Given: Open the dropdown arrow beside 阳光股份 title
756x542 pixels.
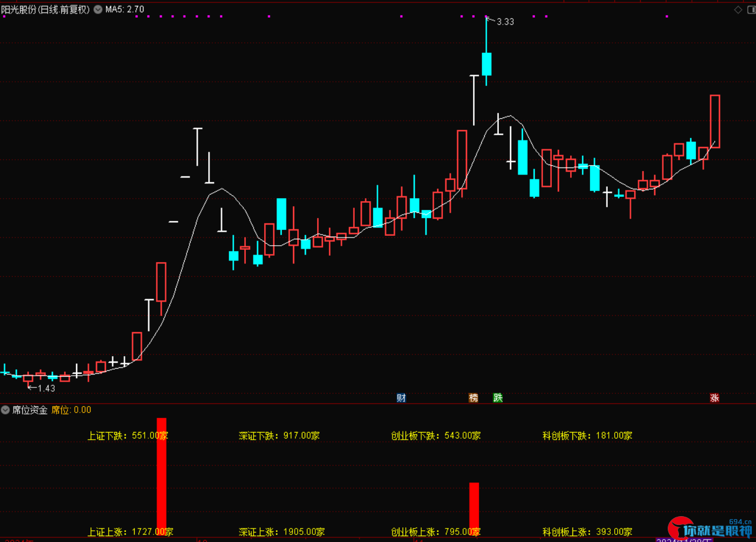Looking at the screenshot, I should click(98, 9).
